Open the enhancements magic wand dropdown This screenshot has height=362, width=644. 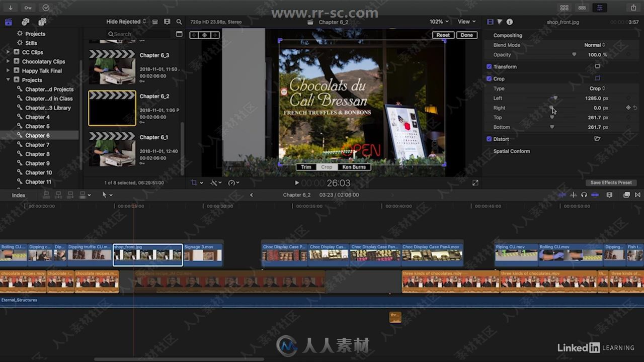(x=216, y=183)
